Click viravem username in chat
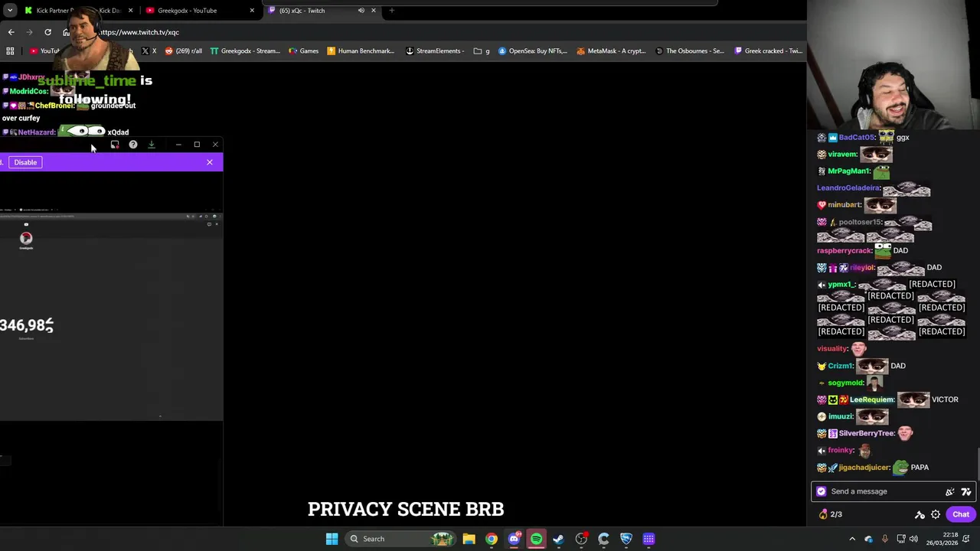The image size is (980, 551). (x=841, y=155)
